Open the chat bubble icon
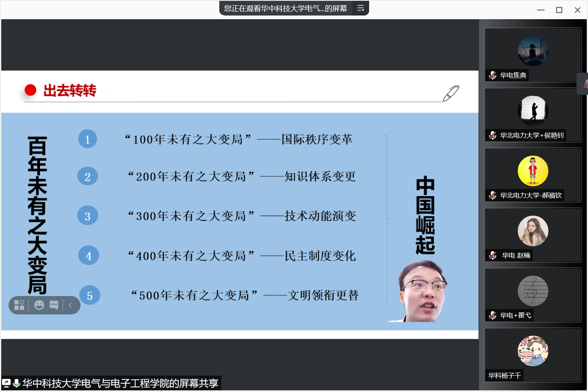588x392 pixels. point(54,305)
